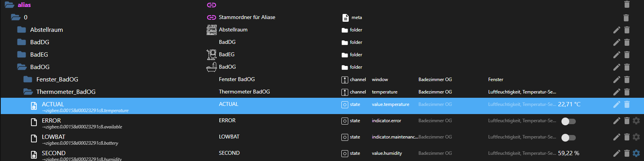Toggle the LOWBAT state switch
This screenshot has height=161, width=644.
(x=568, y=138)
